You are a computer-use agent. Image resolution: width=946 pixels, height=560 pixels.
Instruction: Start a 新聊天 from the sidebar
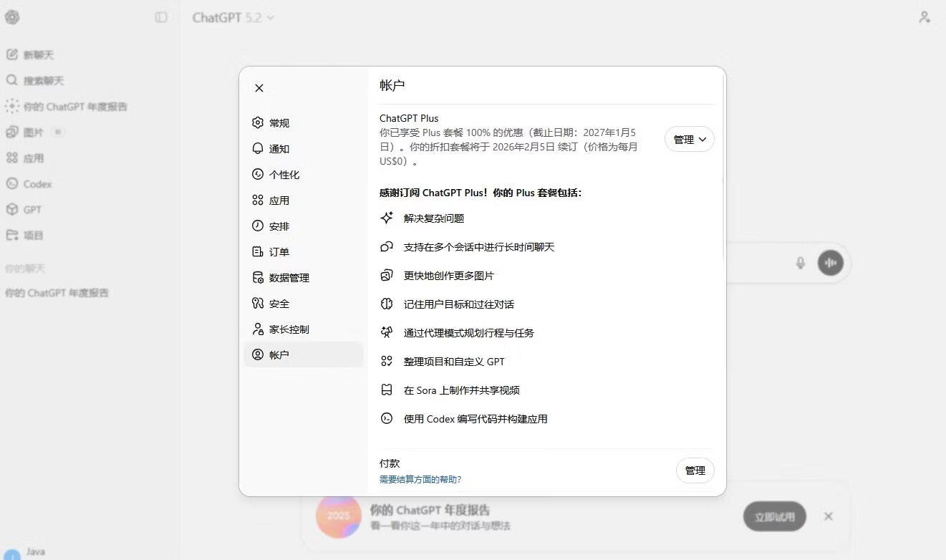34,54
